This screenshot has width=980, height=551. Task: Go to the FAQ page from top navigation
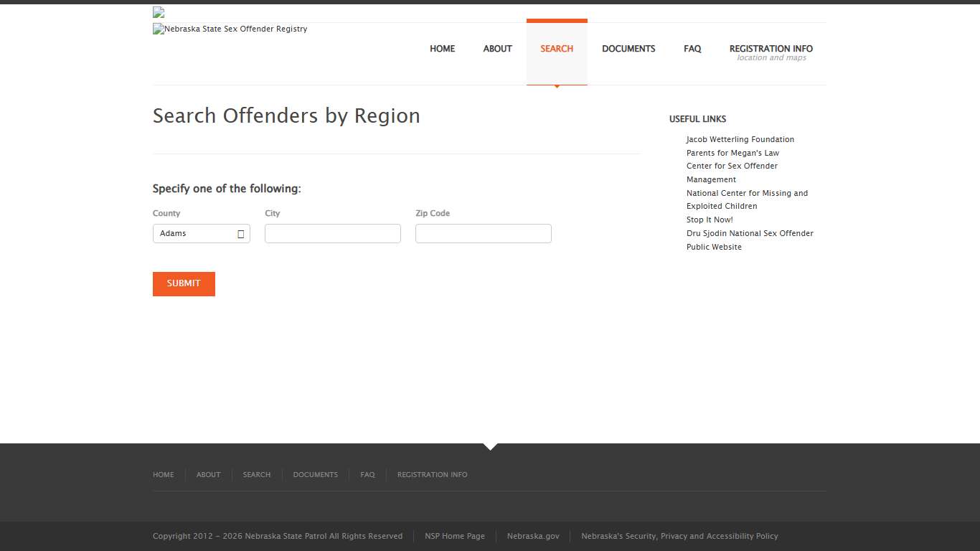(692, 49)
